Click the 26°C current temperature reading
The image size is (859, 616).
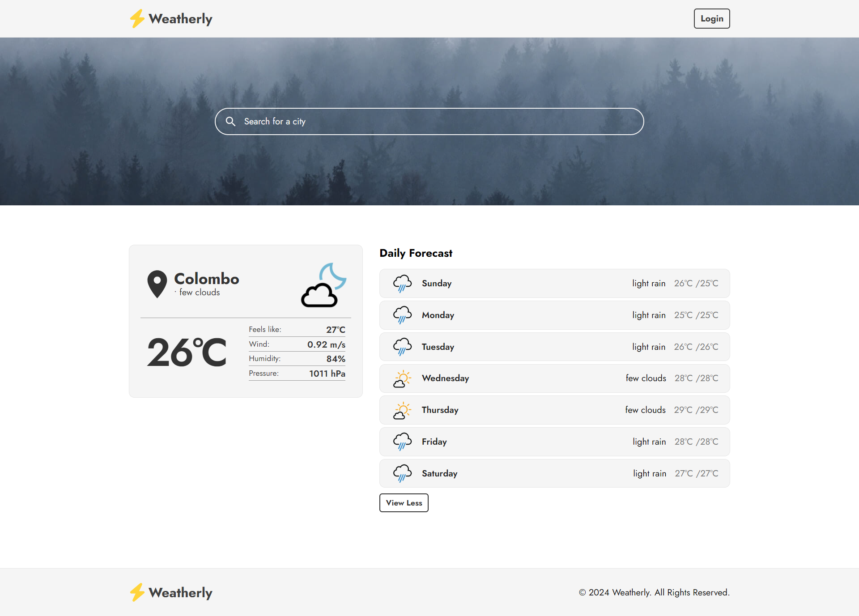pyautogui.click(x=187, y=353)
